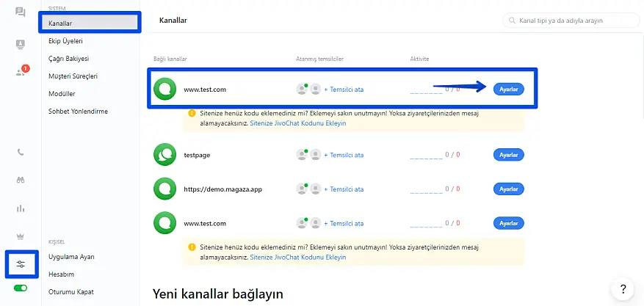Screen dimensions: 644x306
Task: Select Kanallar in the settings menu
Action: pos(90,23)
